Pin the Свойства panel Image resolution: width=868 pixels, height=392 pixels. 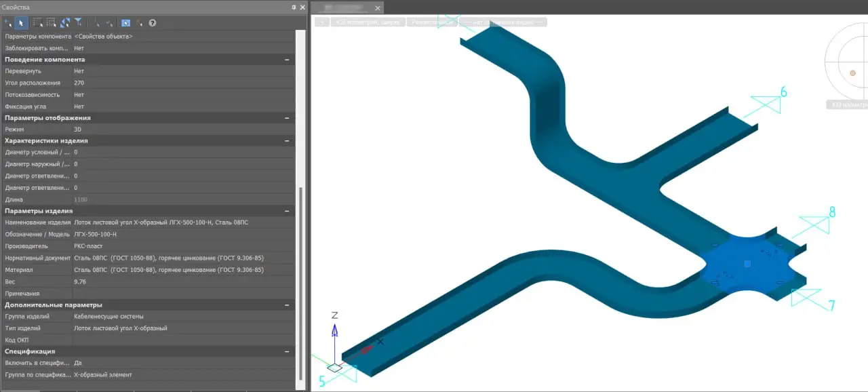[294, 7]
